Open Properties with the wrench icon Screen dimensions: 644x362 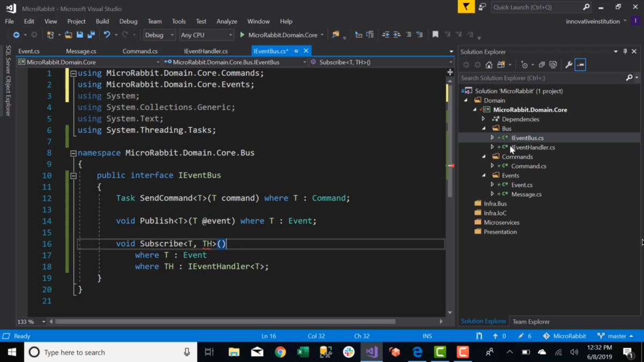coord(568,65)
